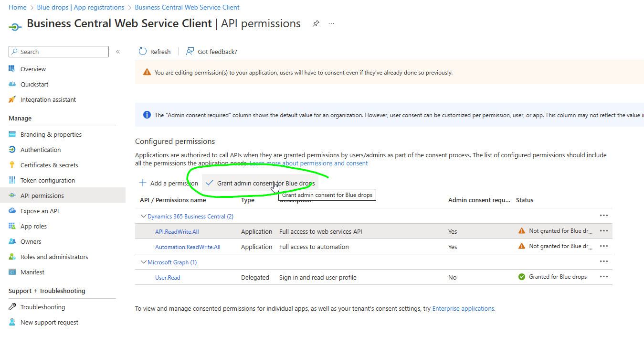The height and width of the screenshot is (337, 644).
Task: Grant admin consent for Blue drops
Action: (260, 183)
